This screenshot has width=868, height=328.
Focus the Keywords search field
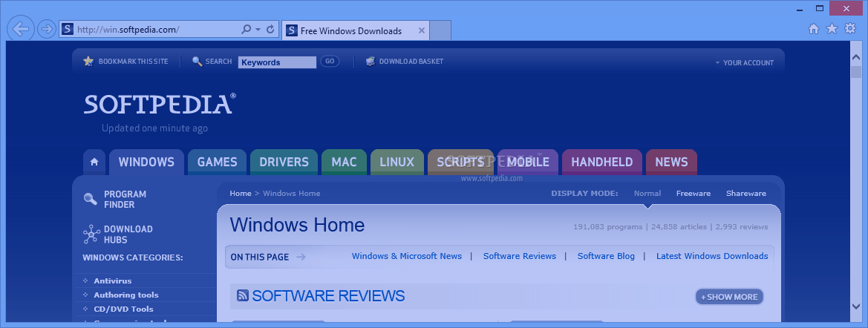tap(278, 62)
